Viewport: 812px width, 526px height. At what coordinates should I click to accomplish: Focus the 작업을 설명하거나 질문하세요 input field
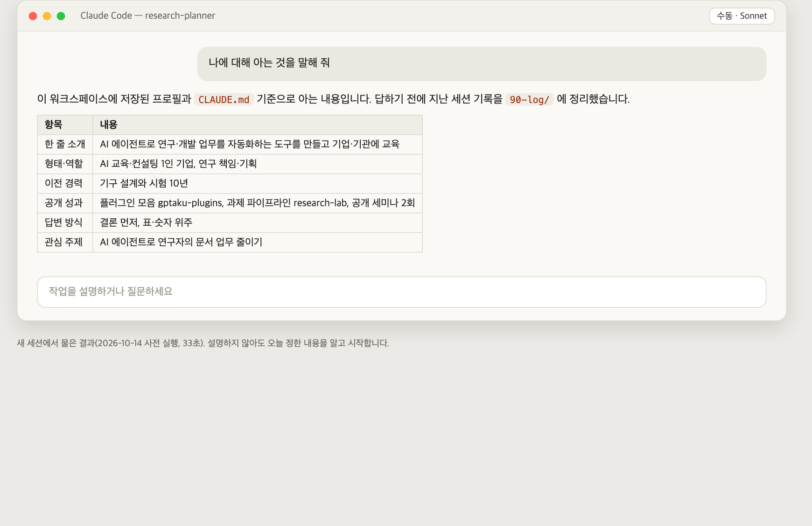pyautogui.click(x=401, y=292)
